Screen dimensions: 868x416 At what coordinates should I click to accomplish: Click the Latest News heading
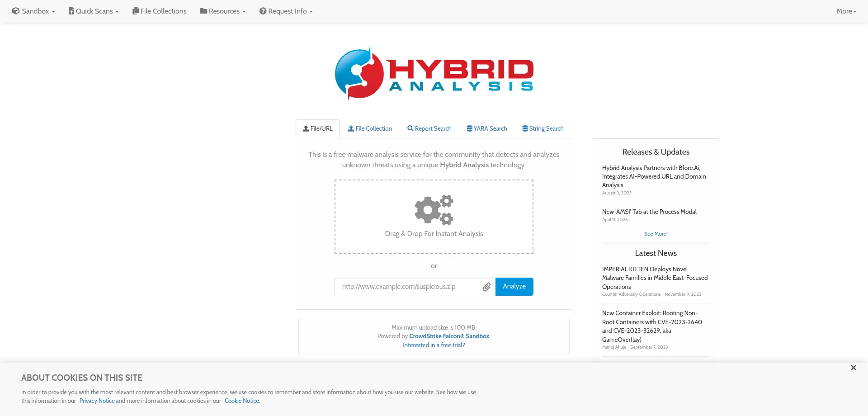[656, 253]
